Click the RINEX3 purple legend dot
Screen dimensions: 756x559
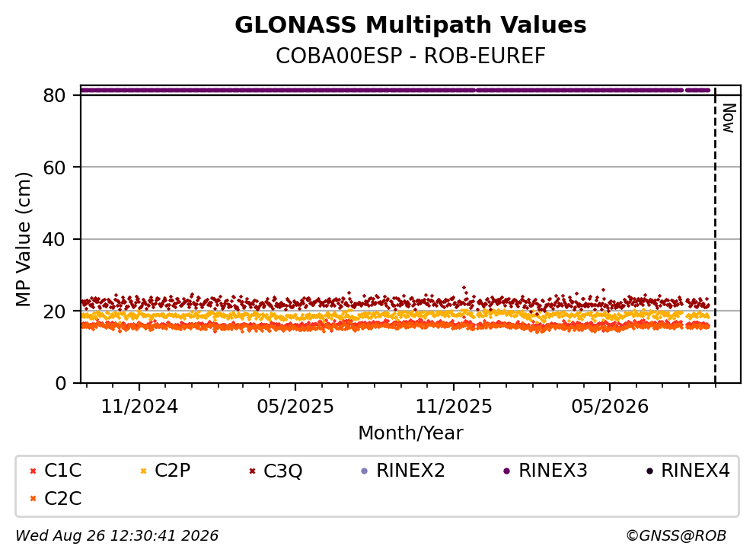[507, 471]
